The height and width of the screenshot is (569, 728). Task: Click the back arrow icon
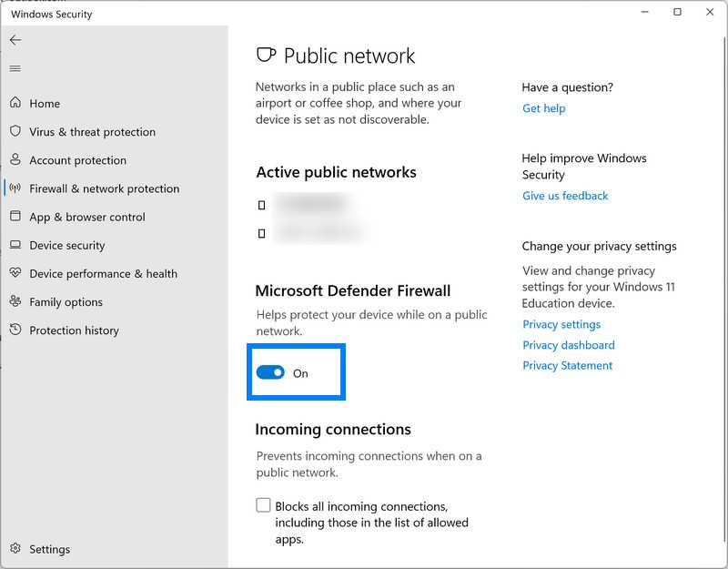(x=15, y=40)
